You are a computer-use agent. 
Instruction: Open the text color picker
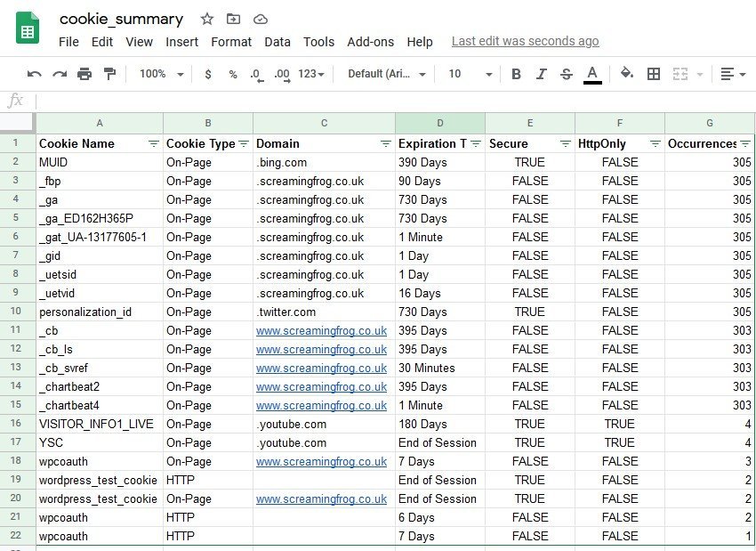click(592, 74)
